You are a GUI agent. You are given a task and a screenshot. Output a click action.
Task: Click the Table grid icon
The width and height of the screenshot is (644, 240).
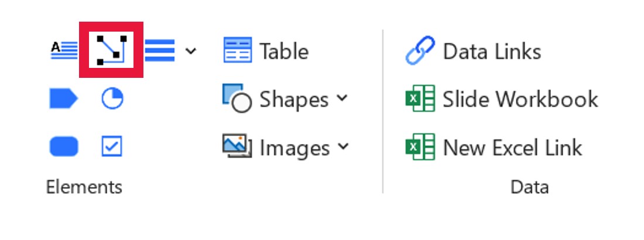[237, 51]
